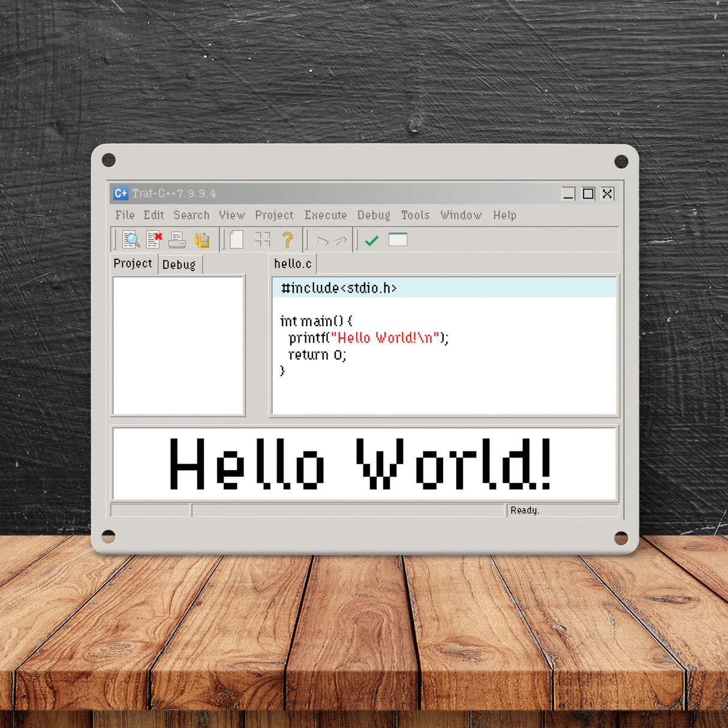Click the Hello World! output panel
Screen dimensions: 728x728
point(364,464)
